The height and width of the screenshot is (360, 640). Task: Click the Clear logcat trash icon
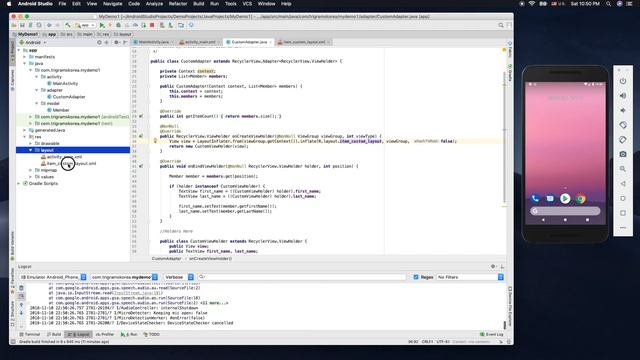pos(21,288)
